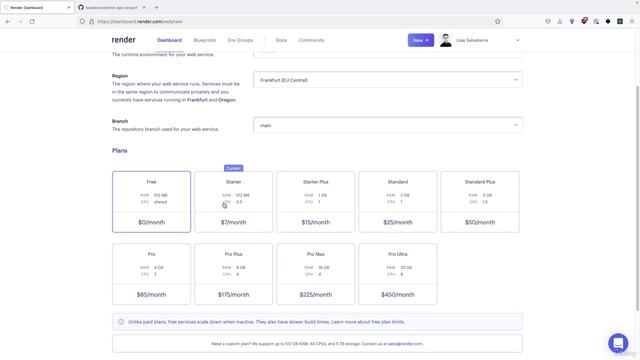Image resolution: width=640 pixels, height=360 pixels.
Task: Open the Community nav link
Action: [x=311, y=40]
